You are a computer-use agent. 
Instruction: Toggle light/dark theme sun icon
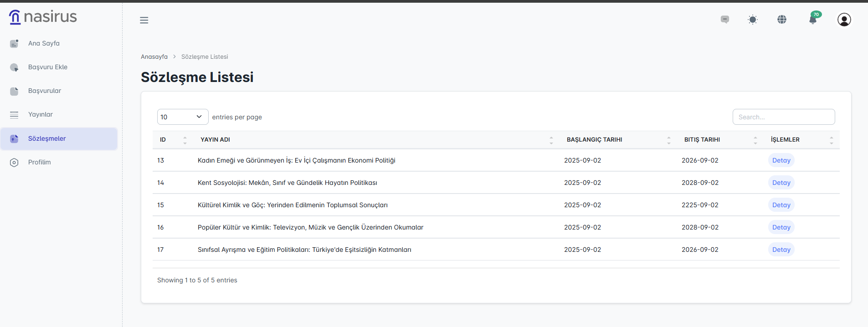[x=753, y=20]
